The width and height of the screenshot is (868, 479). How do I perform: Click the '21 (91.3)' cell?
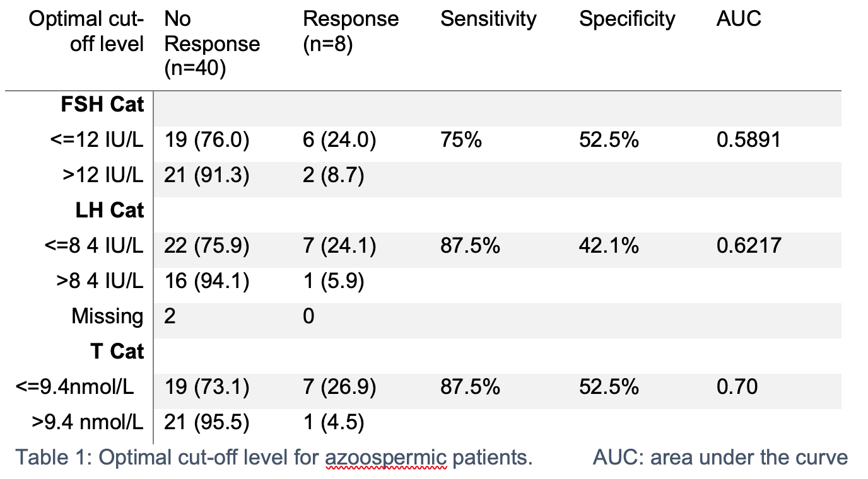(x=207, y=175)
